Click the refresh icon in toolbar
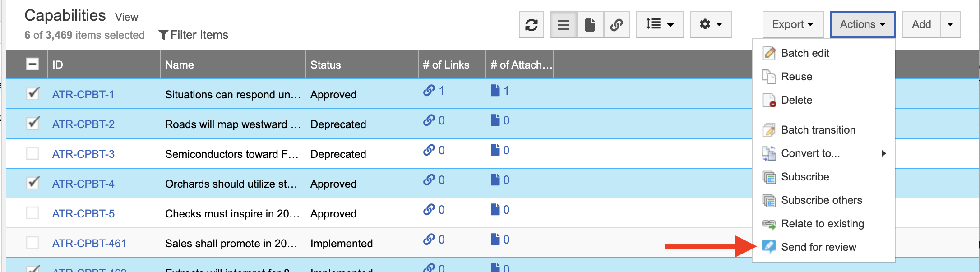The image size is (980, 272). tap(531, 24)
